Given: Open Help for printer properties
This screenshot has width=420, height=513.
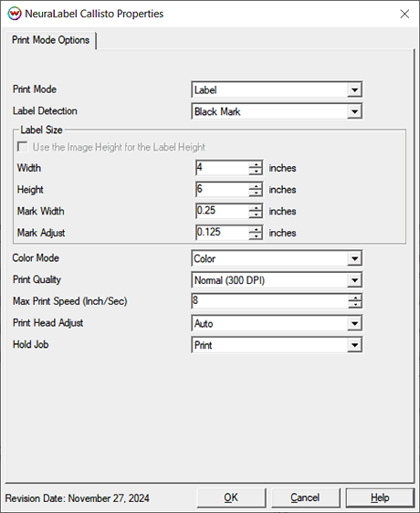Looking at the screenshot, I should (x=380, y=497).
